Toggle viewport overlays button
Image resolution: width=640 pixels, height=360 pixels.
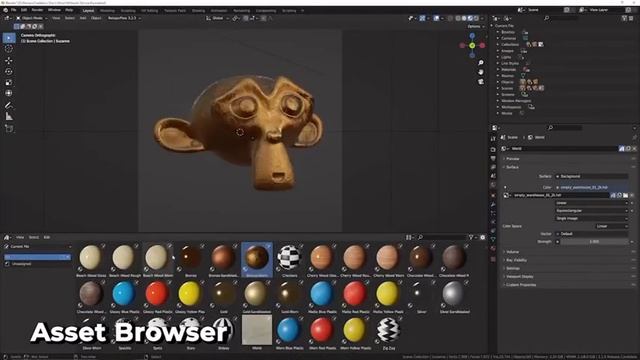click(x=436, y=18)
